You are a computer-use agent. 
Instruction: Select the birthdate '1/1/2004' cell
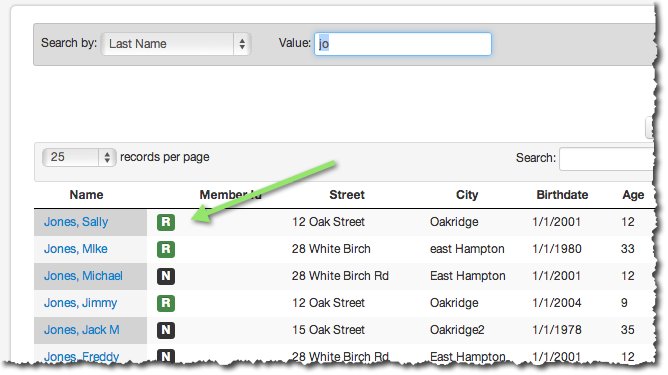pyautogui.click(x=556, y=303)
